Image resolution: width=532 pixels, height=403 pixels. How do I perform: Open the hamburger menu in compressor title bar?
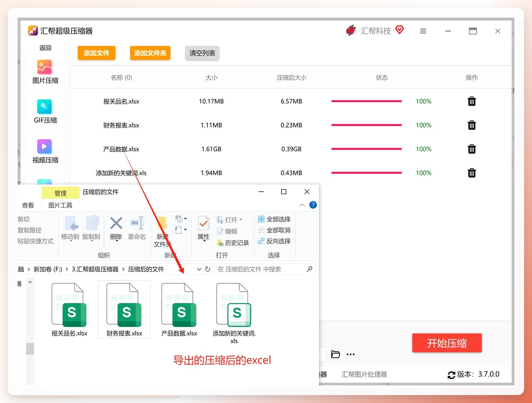[423, 31]
